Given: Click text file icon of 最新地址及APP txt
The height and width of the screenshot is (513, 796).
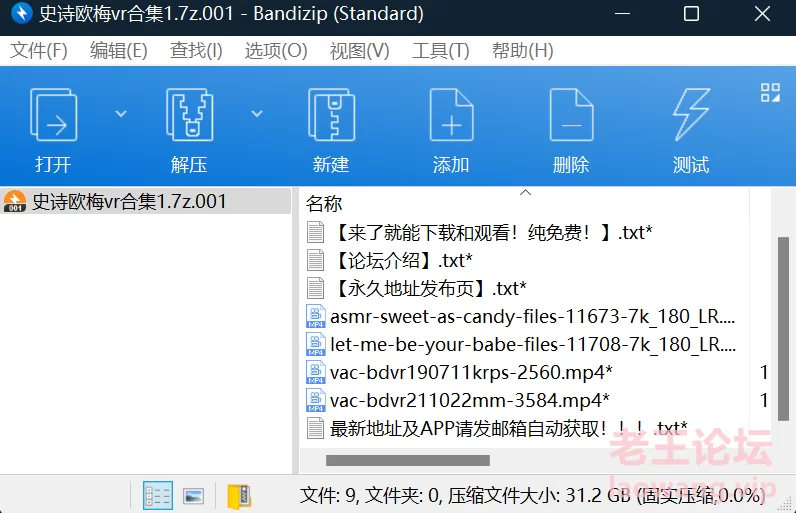Looking at the screenshot, I should coord(315,429).
